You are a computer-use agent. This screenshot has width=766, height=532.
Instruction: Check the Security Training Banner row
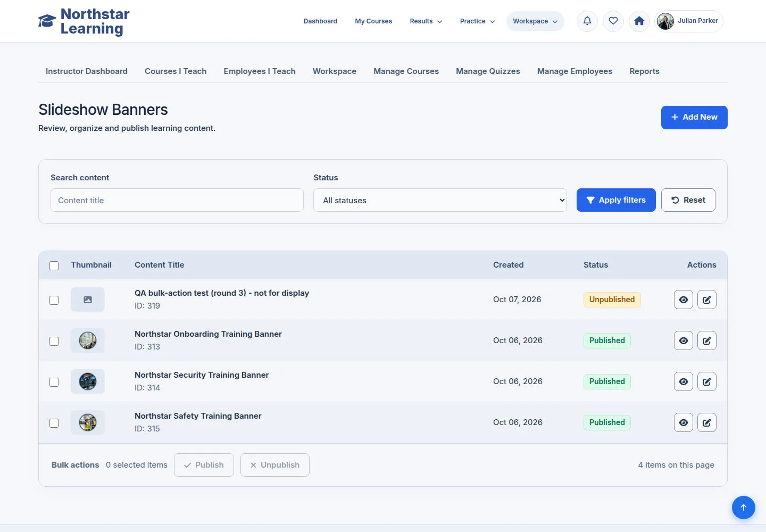[54, 382]
